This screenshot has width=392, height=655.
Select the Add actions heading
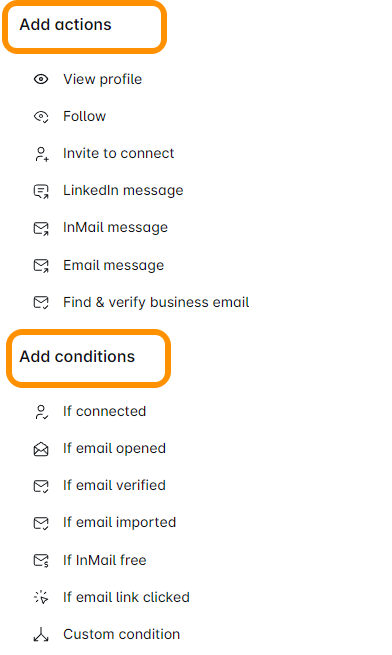(66, 25)
